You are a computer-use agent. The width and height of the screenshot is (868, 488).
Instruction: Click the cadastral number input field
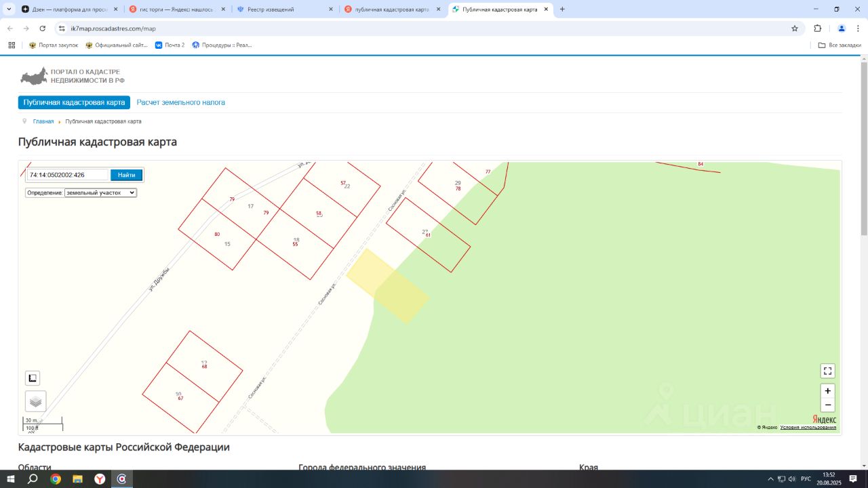tap(68, 175)
